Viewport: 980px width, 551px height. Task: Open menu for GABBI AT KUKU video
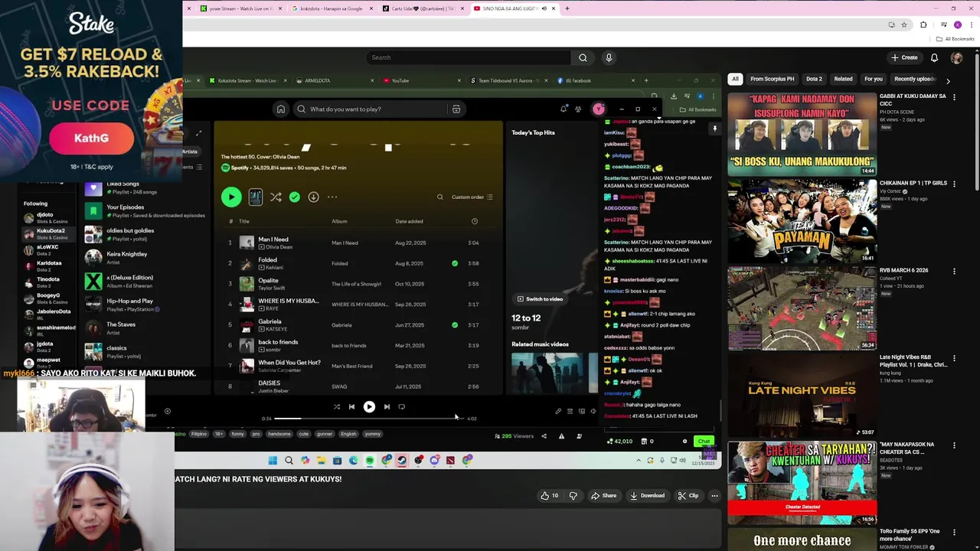[954, 97]
